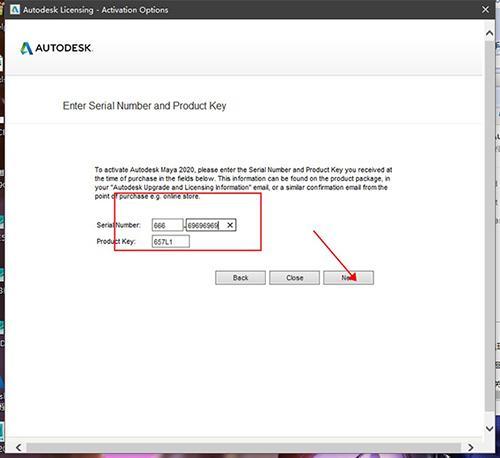Click the horizontal scrollbar right arrow

[470, 447]
